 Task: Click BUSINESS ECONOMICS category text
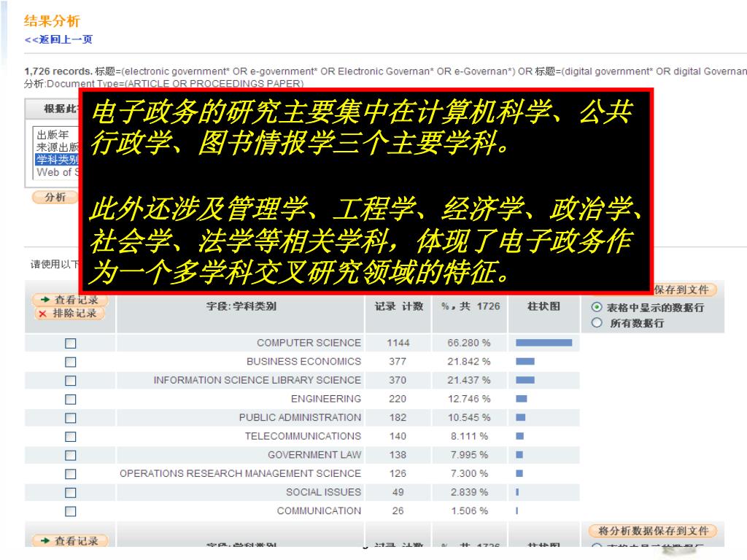tap(303, 362)
